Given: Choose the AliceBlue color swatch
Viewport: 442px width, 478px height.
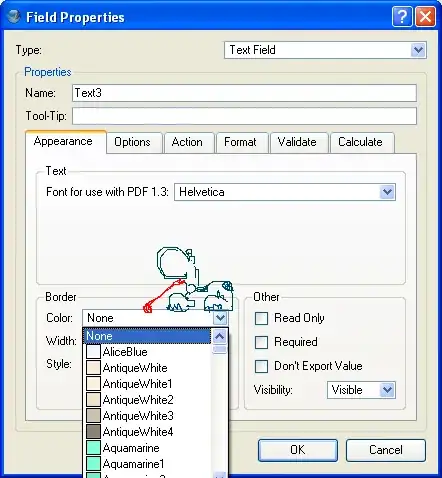Looking at the screenshot, I should pos(93,352).
